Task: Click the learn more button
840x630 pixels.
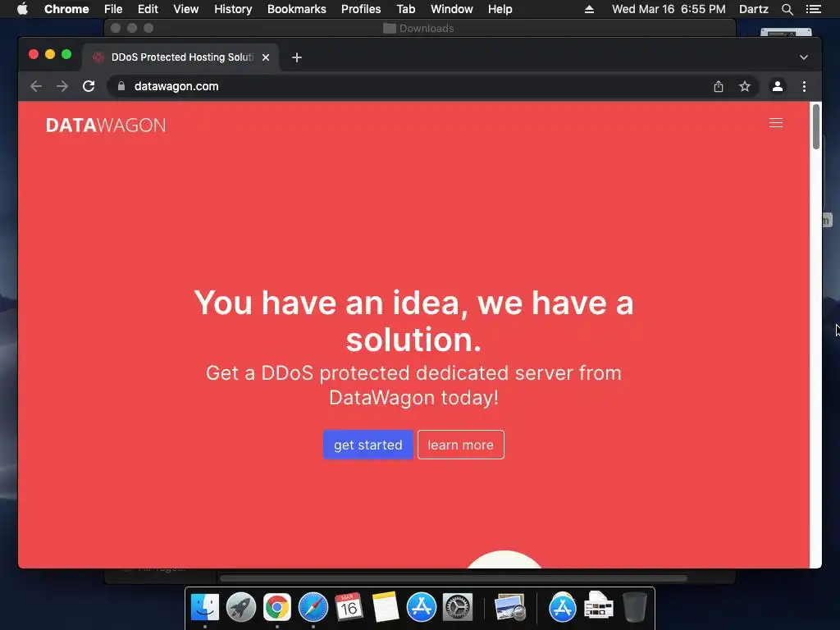Action: point(461,445)
